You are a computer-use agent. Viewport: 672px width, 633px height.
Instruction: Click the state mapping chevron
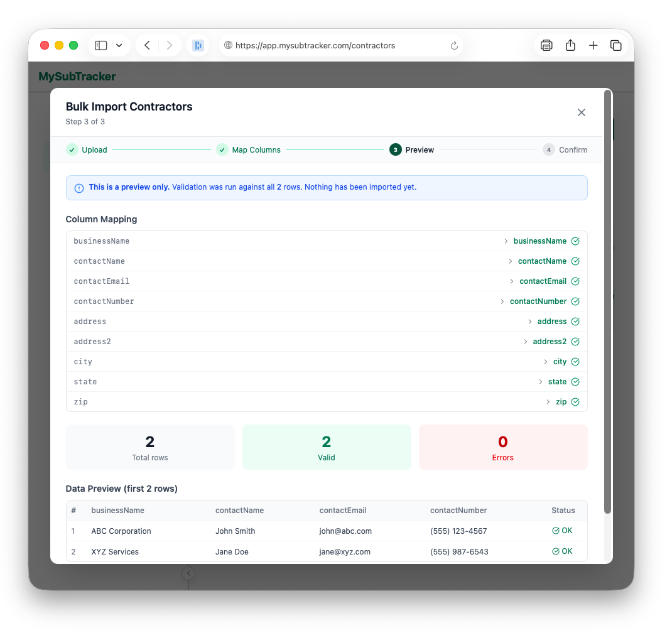[541, 382]
